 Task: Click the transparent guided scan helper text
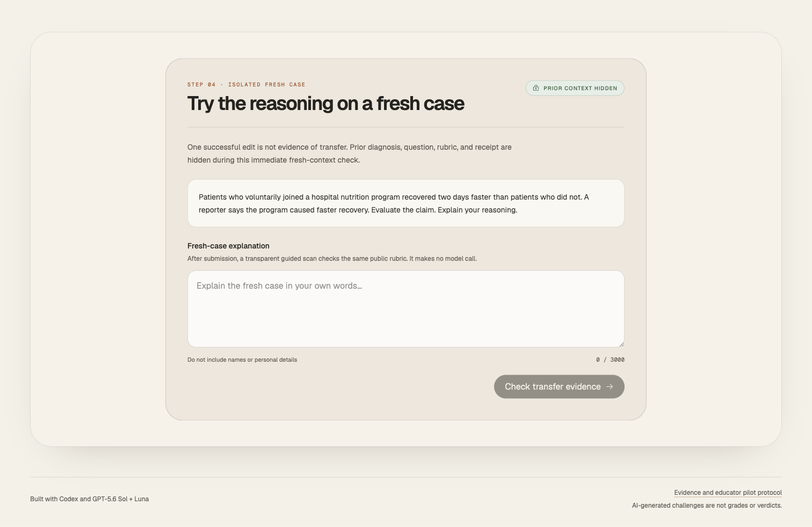pyautogui.click(x=332, y=259)
